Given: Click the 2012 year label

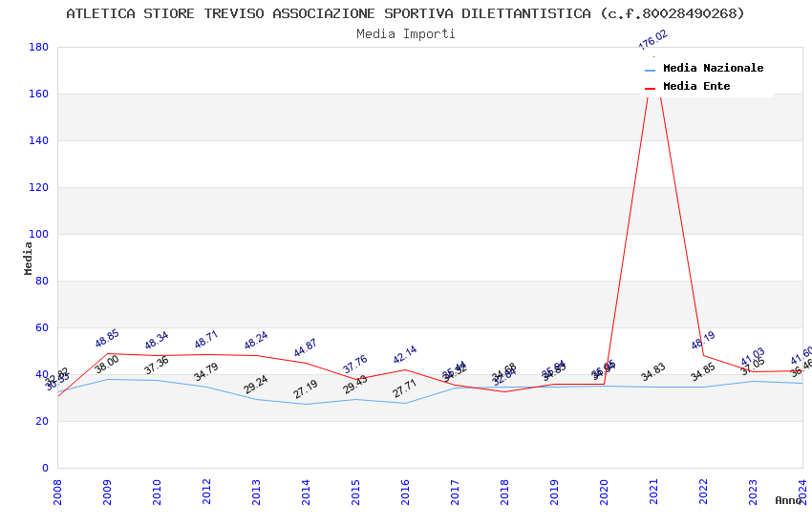Looking at the screenshot, I should click(206, 492).
